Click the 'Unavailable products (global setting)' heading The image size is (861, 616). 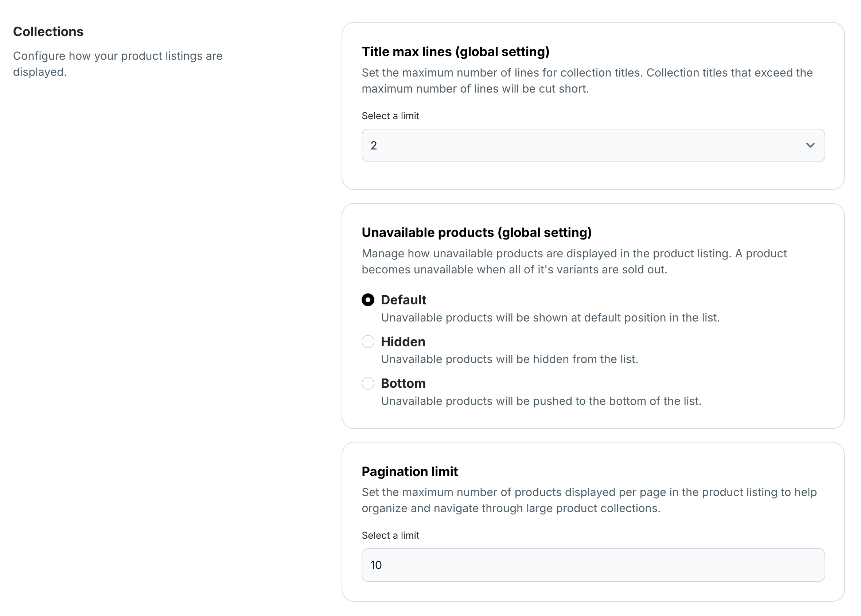coord(476,232)
